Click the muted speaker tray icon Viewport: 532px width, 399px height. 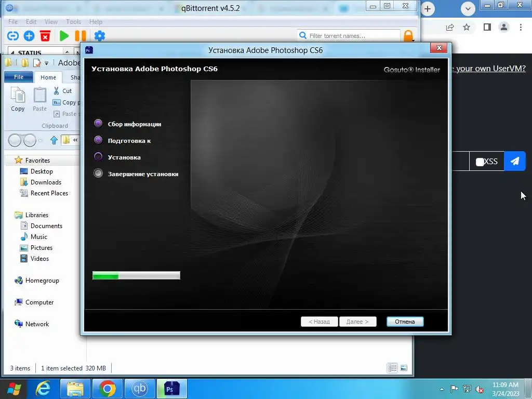pos(480,389)
